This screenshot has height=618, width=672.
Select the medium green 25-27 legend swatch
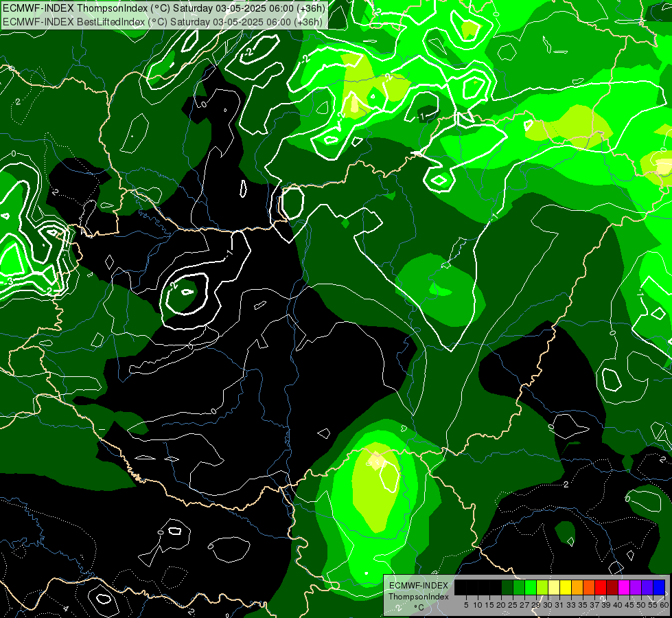(519, 587)
